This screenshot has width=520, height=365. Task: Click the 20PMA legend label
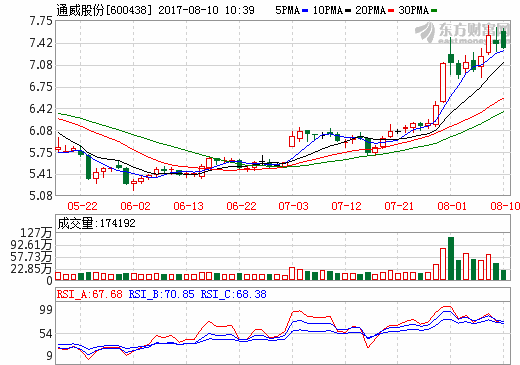point(371,10)
